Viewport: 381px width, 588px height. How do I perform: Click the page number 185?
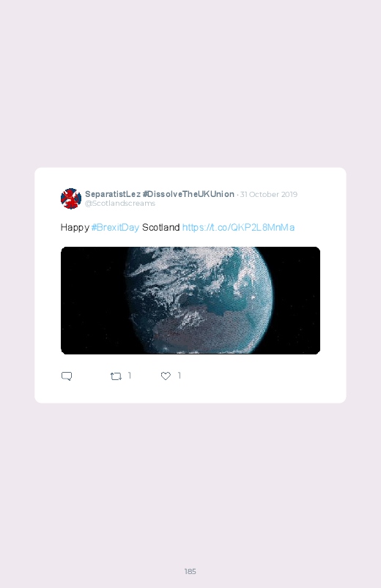(x=190, y=571)
